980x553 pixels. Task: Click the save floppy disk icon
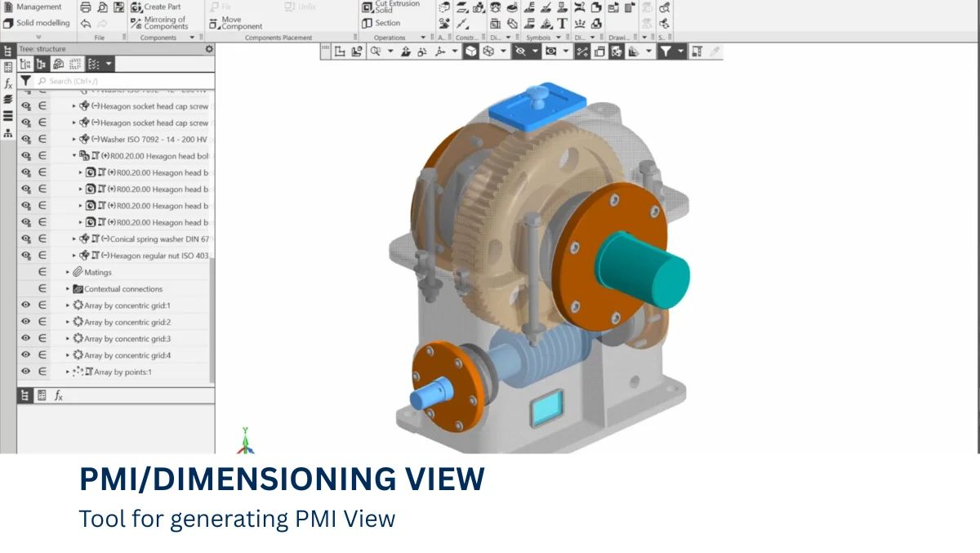click(119, 7)
